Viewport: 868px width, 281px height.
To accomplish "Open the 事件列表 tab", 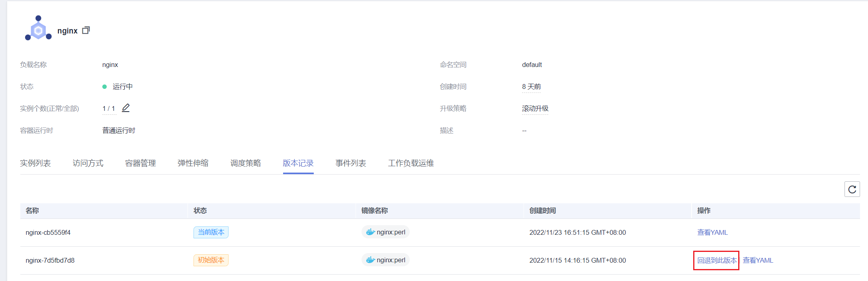I will point(351,163).
